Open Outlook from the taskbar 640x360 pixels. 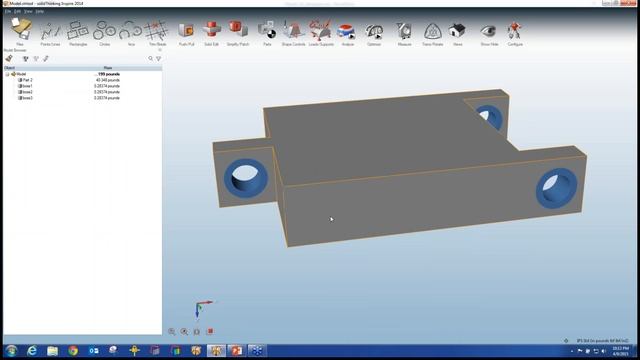[x=93, y=351]
